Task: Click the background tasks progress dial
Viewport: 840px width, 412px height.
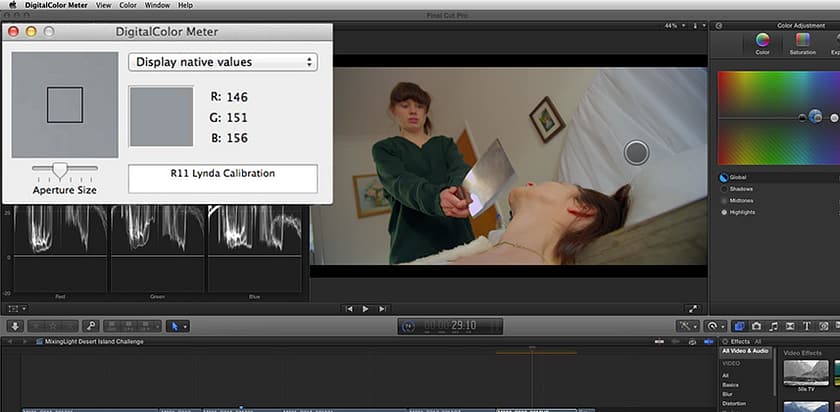Action: coord(408,326)
